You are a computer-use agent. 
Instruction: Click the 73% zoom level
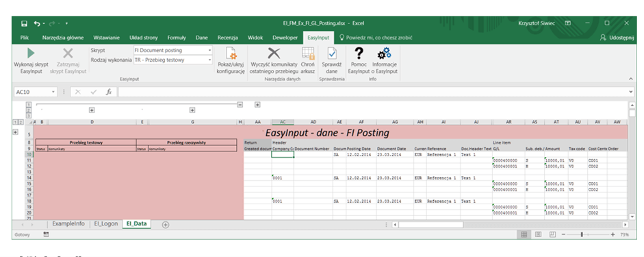[x=625, y=234]
